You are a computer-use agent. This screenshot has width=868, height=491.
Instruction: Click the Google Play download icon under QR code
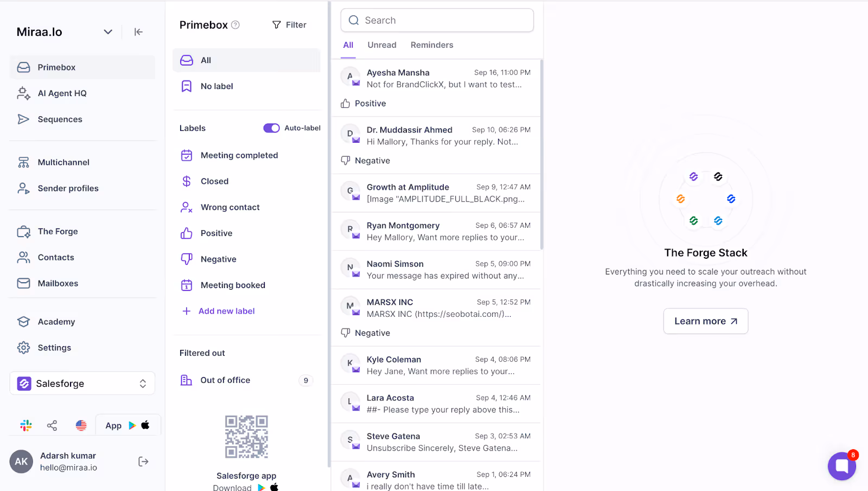(x=261, y=487)
